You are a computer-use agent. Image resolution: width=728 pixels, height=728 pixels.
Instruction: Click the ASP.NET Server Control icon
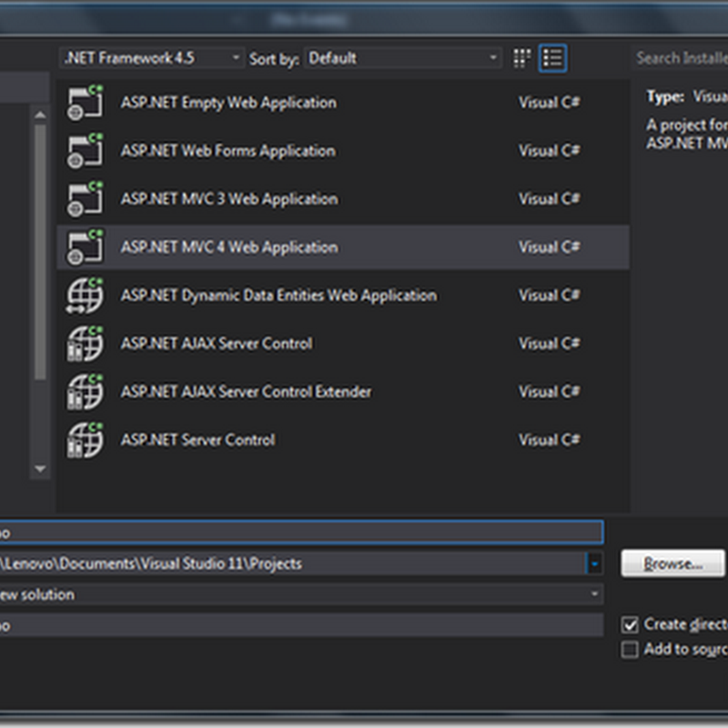point(85,440)
